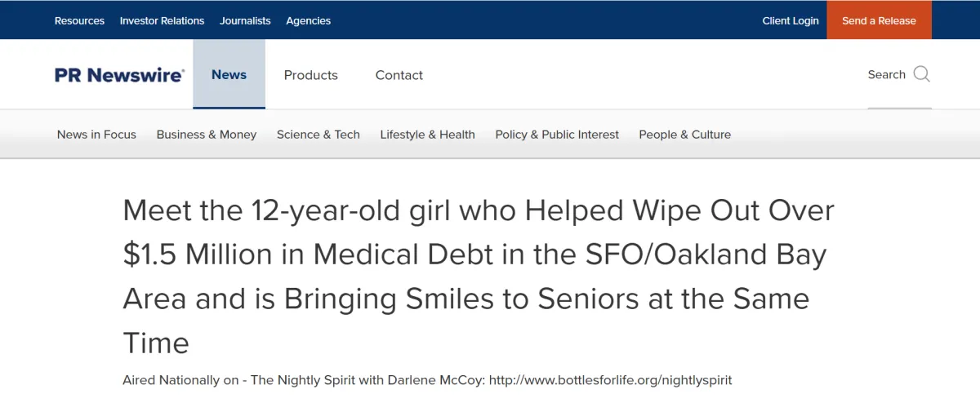Open Investor Relations page
Viewport: 980px width, 416px height.
pyautogui.click(x=162, y=20)
